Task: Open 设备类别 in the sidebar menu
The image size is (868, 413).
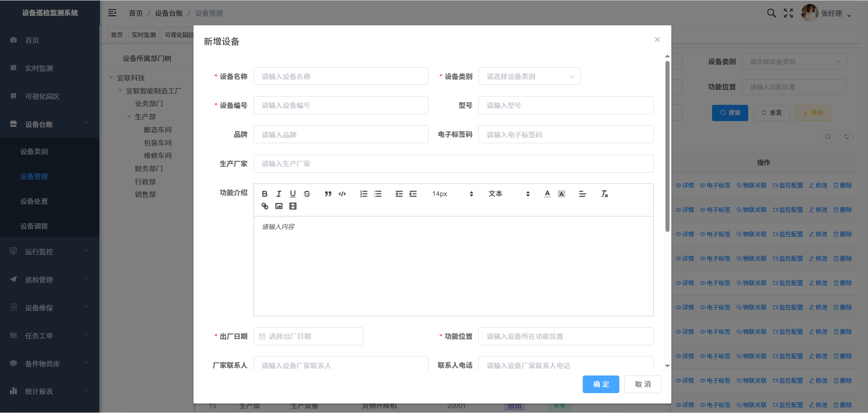Action: click(x=34, y=151)
